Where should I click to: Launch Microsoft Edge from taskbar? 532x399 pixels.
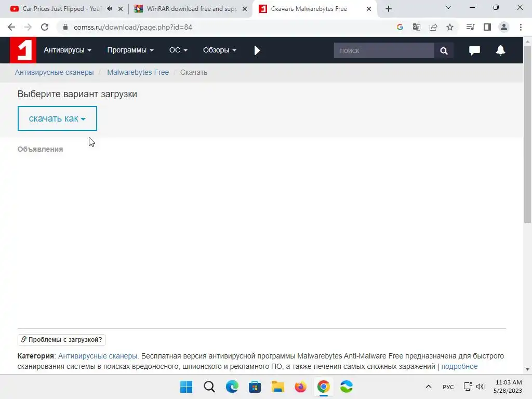pos(232,387)
